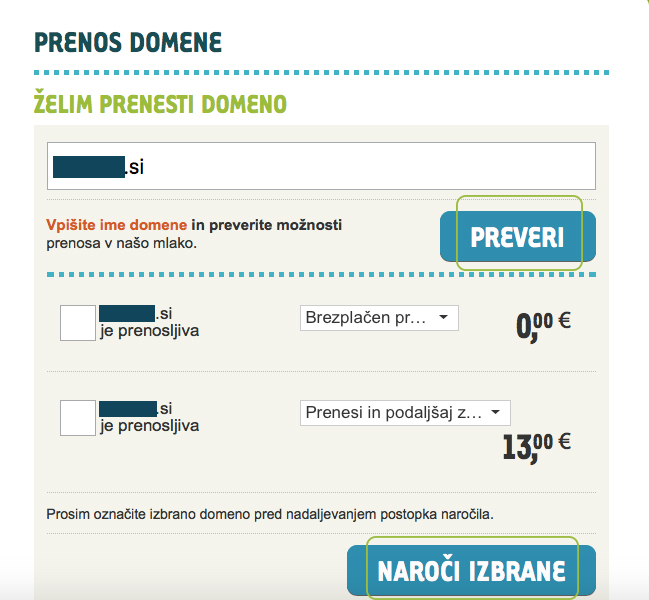Viewport: 649px width, 600px height.
Task: Click the bold "in preverite možnosti" text
Action: tap(267, 225)
